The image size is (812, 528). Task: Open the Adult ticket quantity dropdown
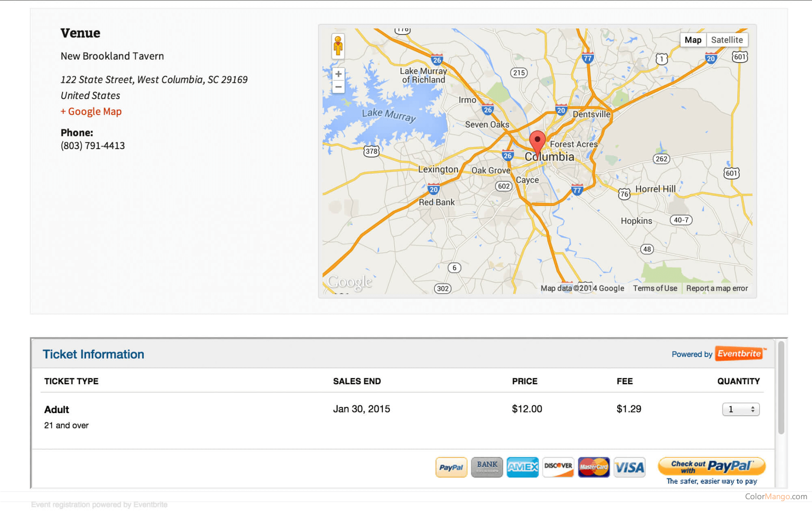point(741,409)
